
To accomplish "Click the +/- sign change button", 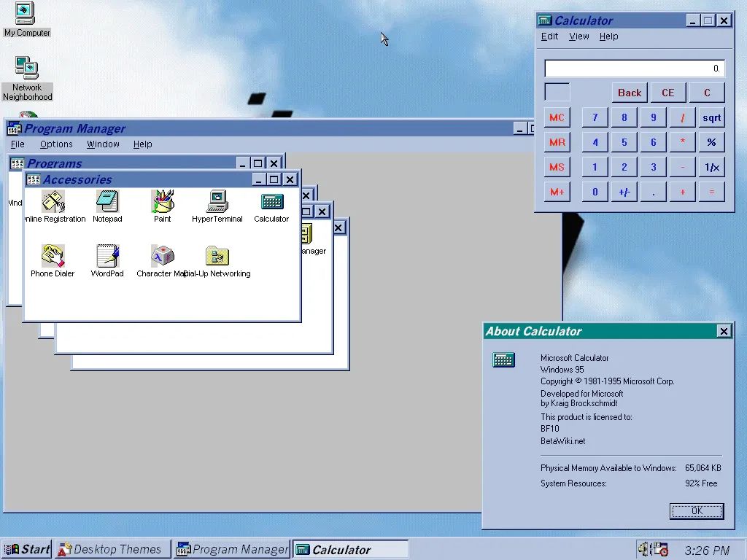I will tap(624, 192).
